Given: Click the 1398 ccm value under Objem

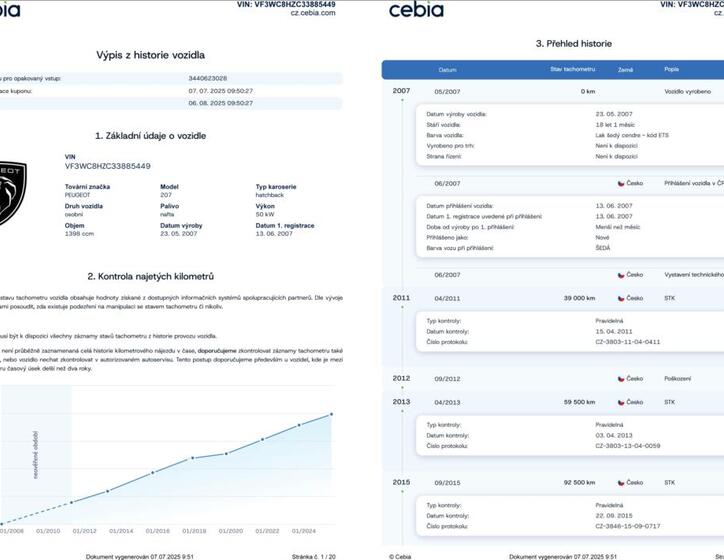Looking at the screenshot, I should pyautogui.click(x=79, y=234).
